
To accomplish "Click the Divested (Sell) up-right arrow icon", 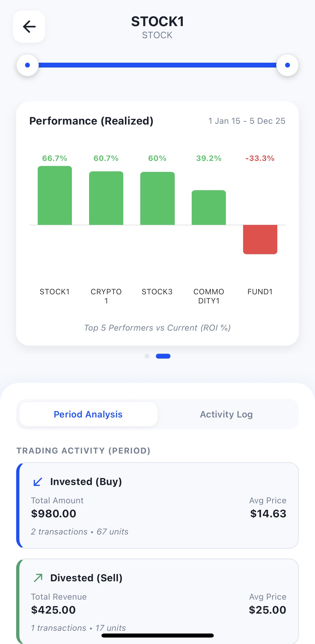I will point(38,578).
